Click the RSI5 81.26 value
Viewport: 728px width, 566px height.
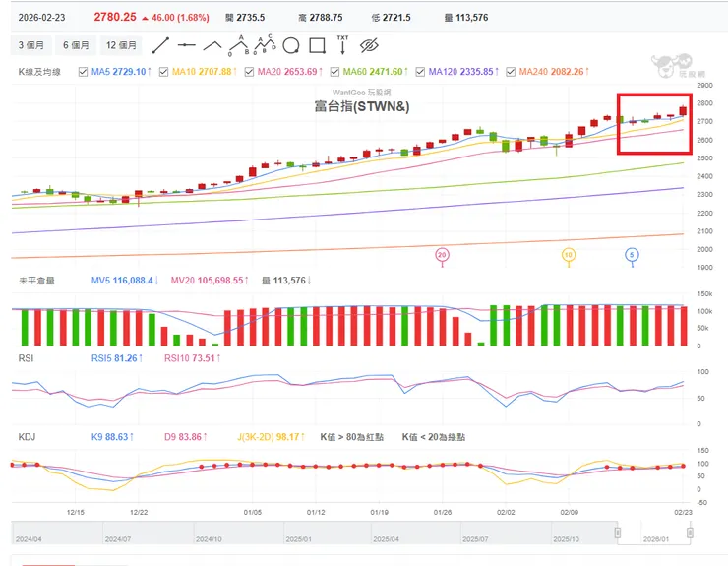[116, 358]
